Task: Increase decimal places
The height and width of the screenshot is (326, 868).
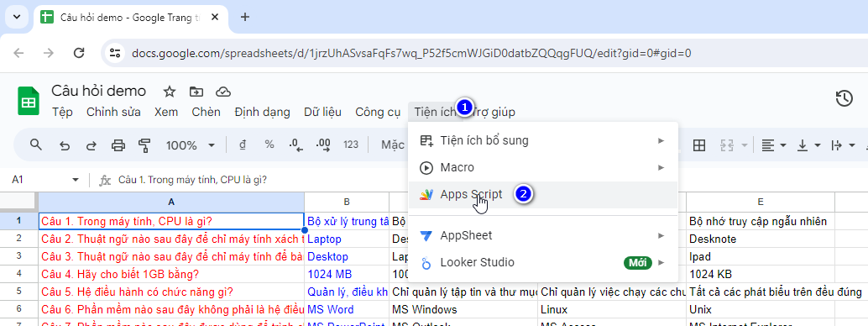Action: tap(323, 145)
